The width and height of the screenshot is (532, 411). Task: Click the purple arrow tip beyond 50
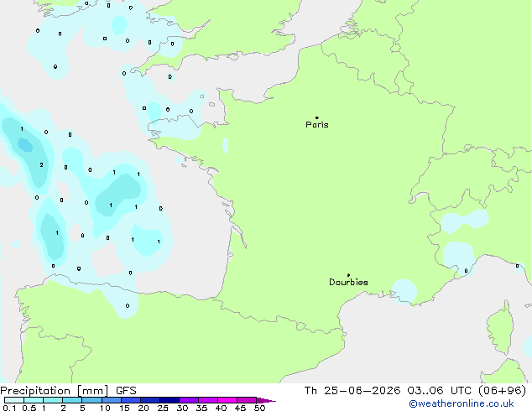pos(266,400)
